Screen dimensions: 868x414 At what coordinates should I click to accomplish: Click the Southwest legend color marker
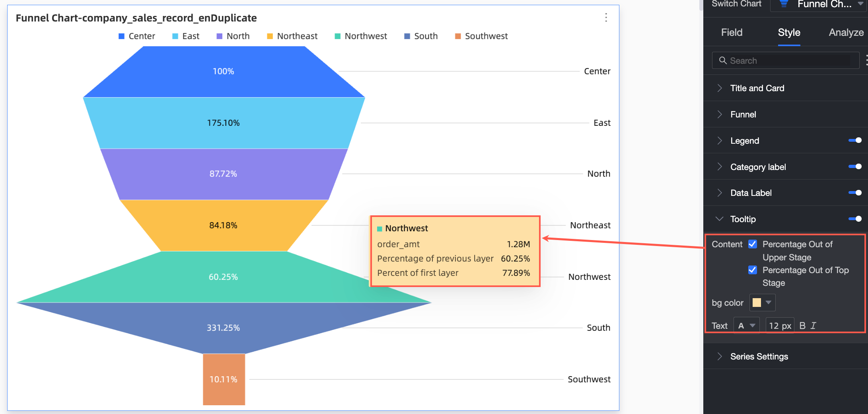pos(458,36)
